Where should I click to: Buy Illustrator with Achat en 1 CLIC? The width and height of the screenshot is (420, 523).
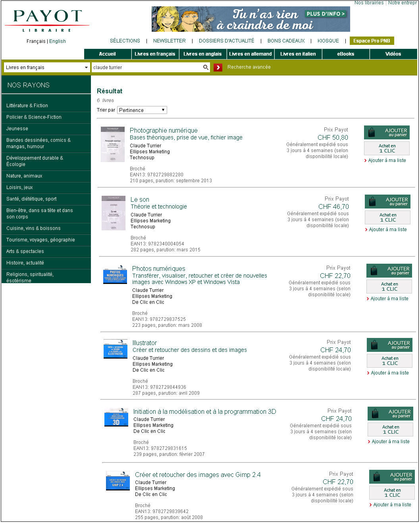coord(389,361)
